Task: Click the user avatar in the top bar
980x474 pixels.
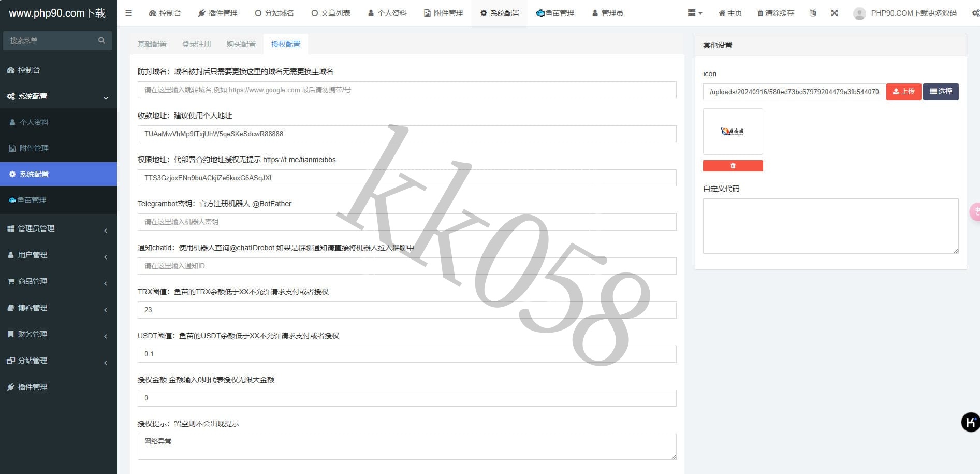Action: [x=859, y=13]
